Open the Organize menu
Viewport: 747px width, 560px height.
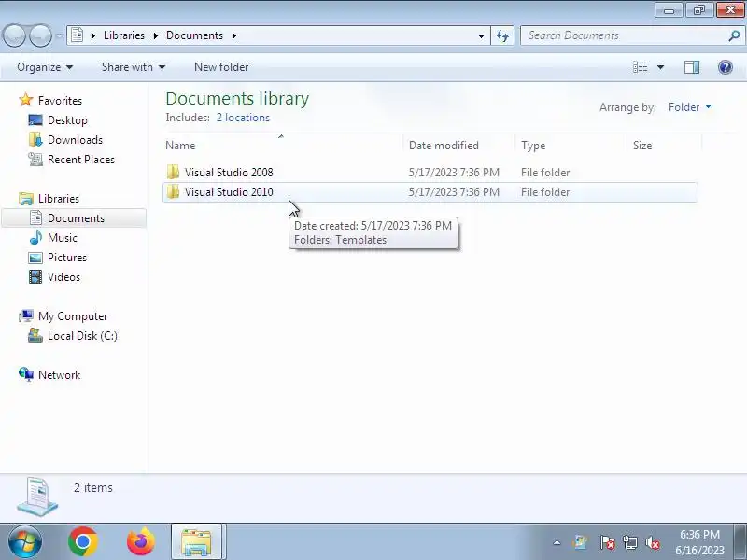[x=45, y=67]
